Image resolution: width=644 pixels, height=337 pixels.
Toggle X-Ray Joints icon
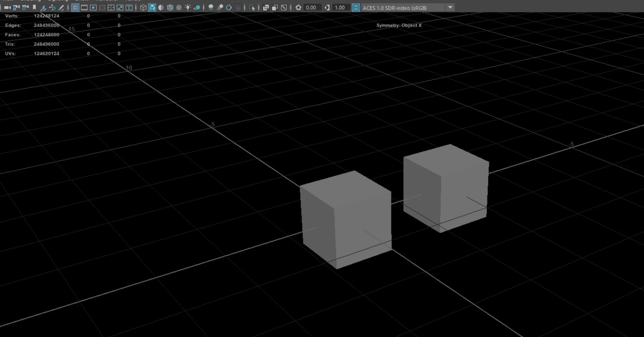pyautogui.click(x=284, y=8)
